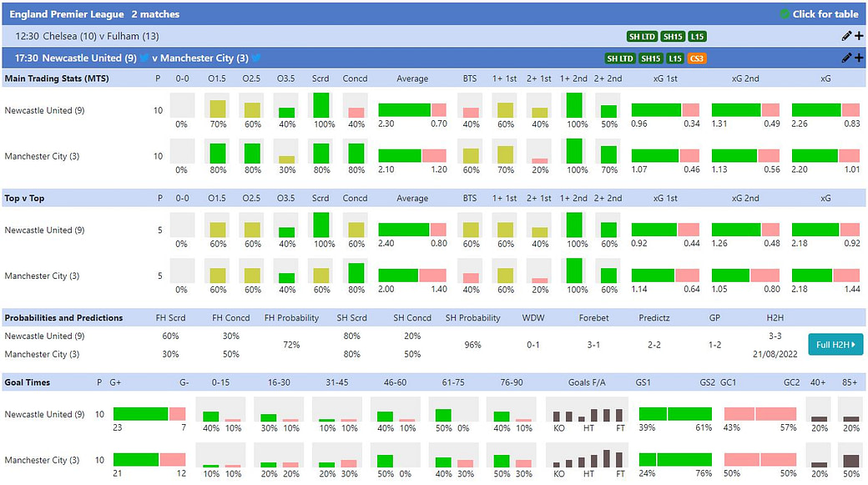Click the pencil edit icon on Chelsea match
This screenshot has height=485, width=868.
[846, 36]
